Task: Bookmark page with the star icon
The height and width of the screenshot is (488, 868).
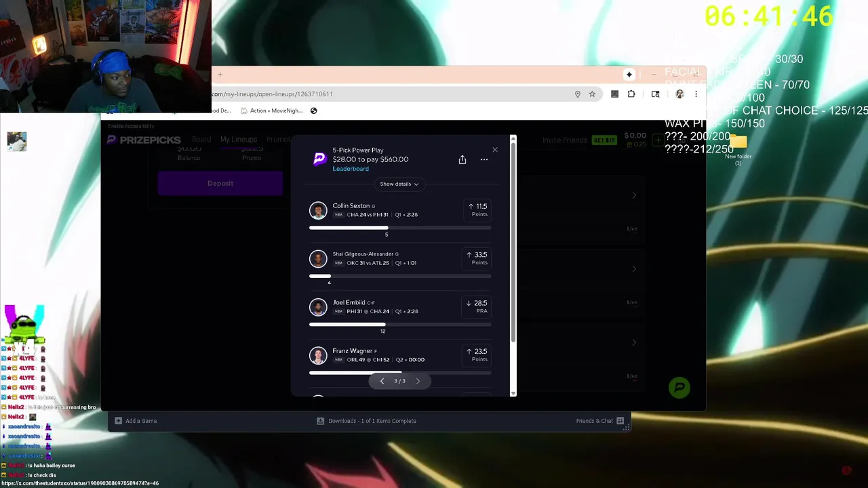Action: [x=592, y=94]
